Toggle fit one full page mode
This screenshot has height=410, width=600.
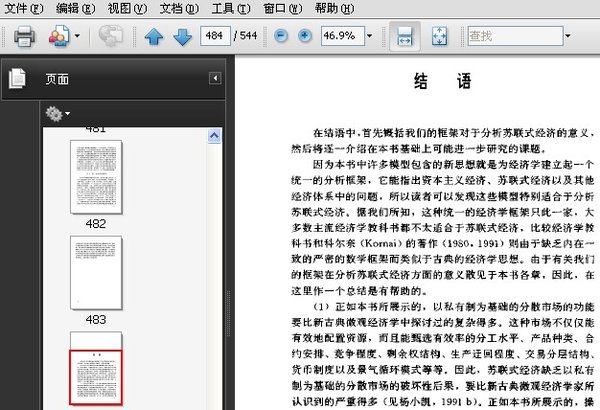[440, 37]
